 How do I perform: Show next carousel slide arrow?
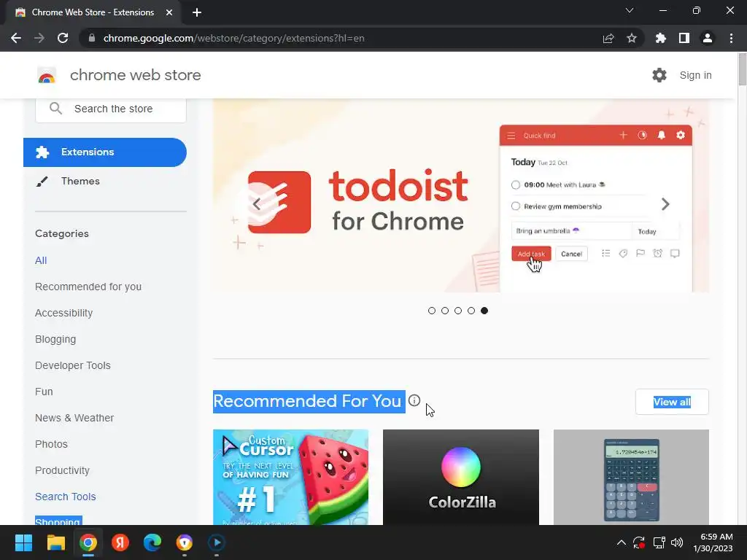tap(665, 204)
